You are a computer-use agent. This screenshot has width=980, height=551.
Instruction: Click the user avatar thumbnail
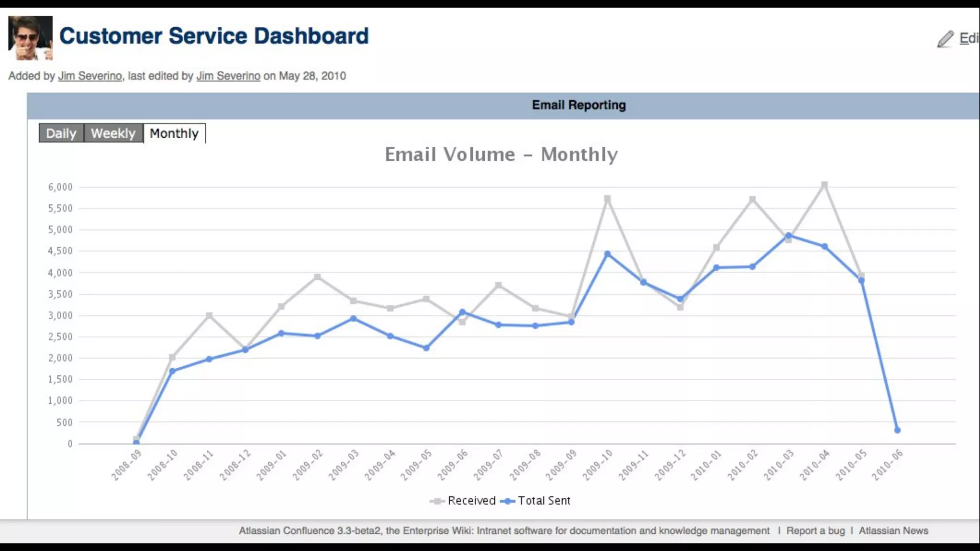tap(30, 38)
